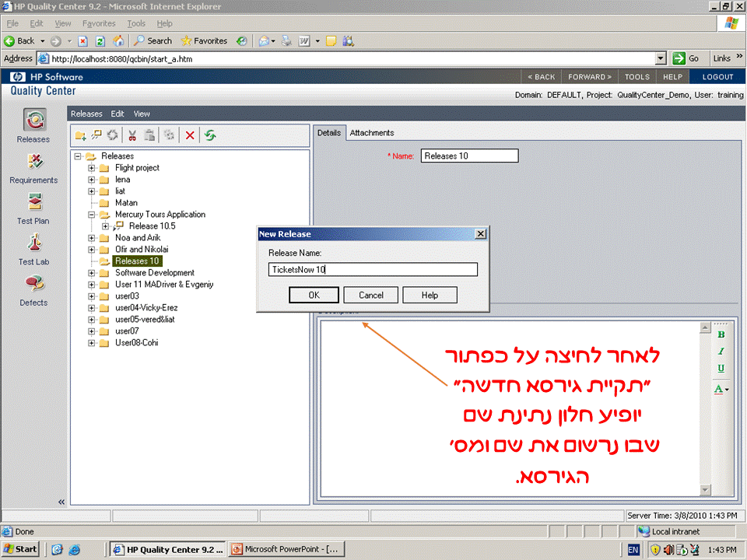This screenshot has width=747, height=560.
Task: Select the Matan folder in tree
Action: (126, 203)
